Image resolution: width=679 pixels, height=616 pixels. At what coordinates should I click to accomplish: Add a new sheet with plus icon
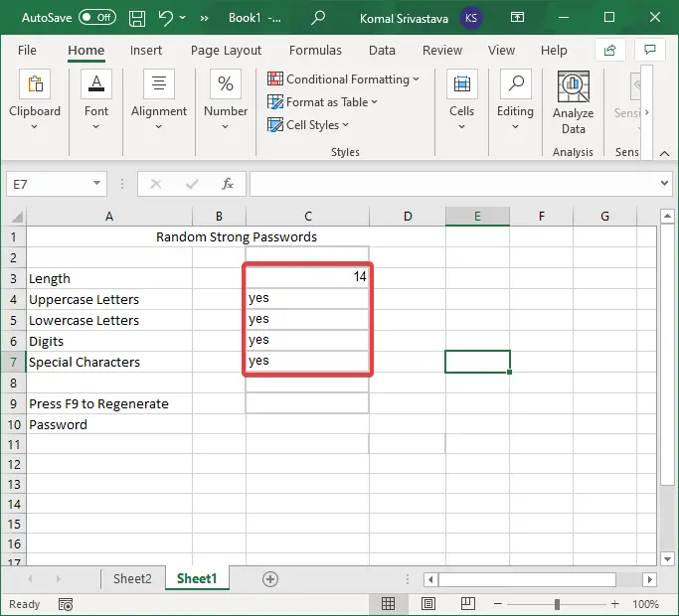point(270,579)
